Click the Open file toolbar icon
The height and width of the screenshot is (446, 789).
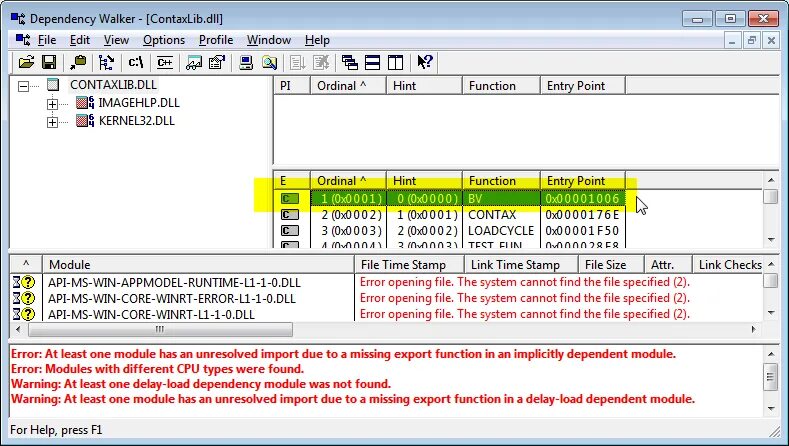click(x=26, y=62)
